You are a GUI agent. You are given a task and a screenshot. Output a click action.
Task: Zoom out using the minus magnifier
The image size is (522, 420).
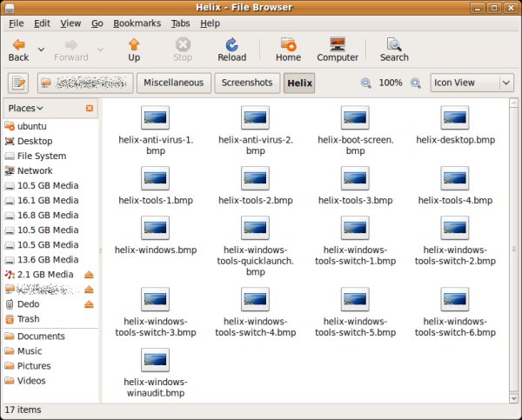click(366, 83)
